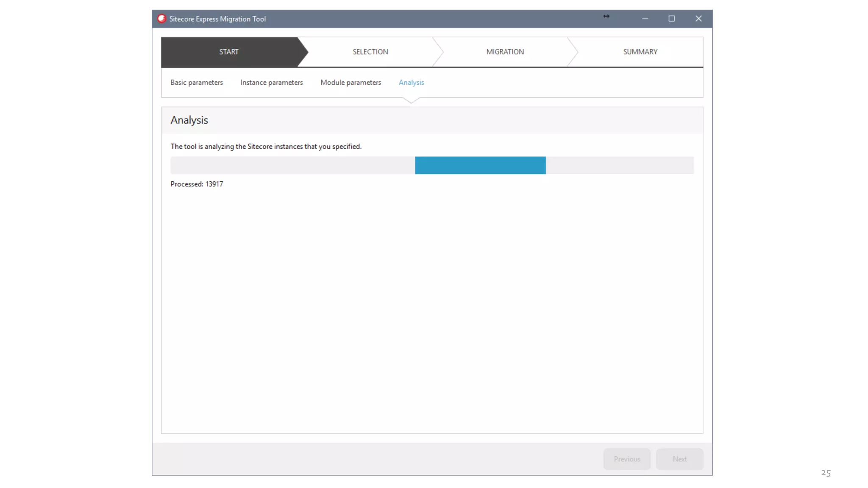
Task: Go to the SELECTION wizard step
Action: (x=370, y=52)
